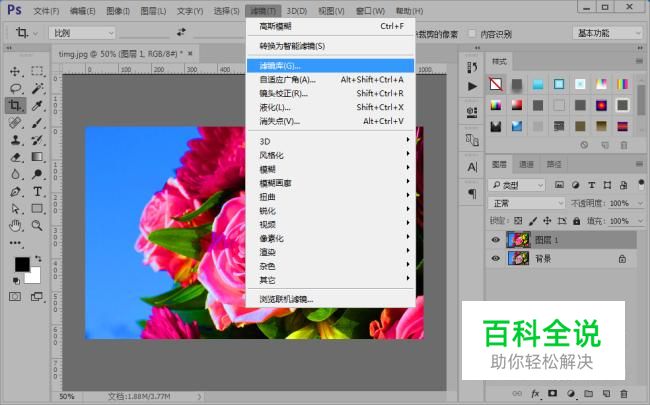The height and width of the screenshot is (405, 650).
Task: Toggle visibility of 背景 layer
Action: [x=495, y=259]
